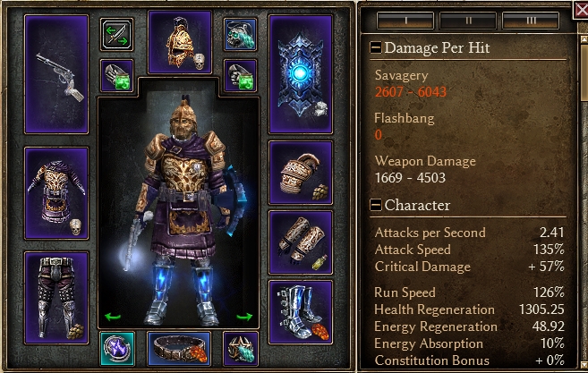Collapse the Character stats section
588x373 pixels.
(375, 205)
